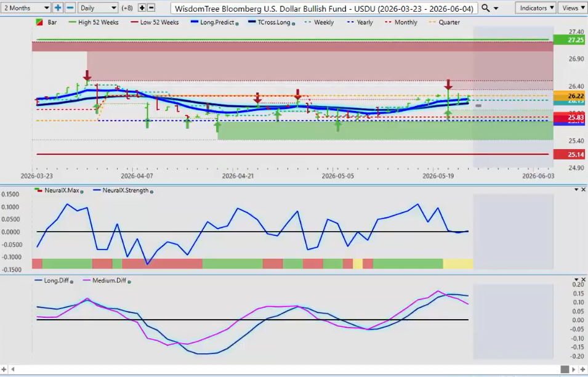This screenshot has width=588, height=377.
Task: Click the bottom-left plus scroll icon
Action: click(4, 370)
